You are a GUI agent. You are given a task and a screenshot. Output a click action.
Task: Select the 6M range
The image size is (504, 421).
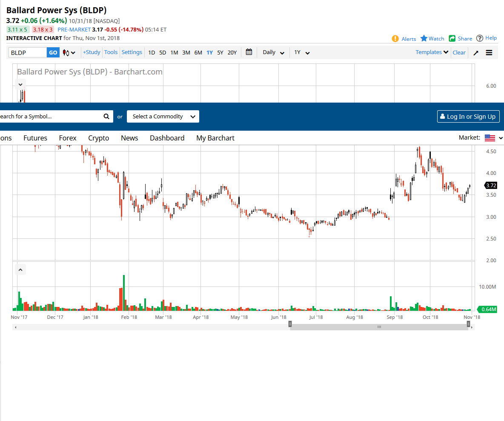[x=198, y=53]
